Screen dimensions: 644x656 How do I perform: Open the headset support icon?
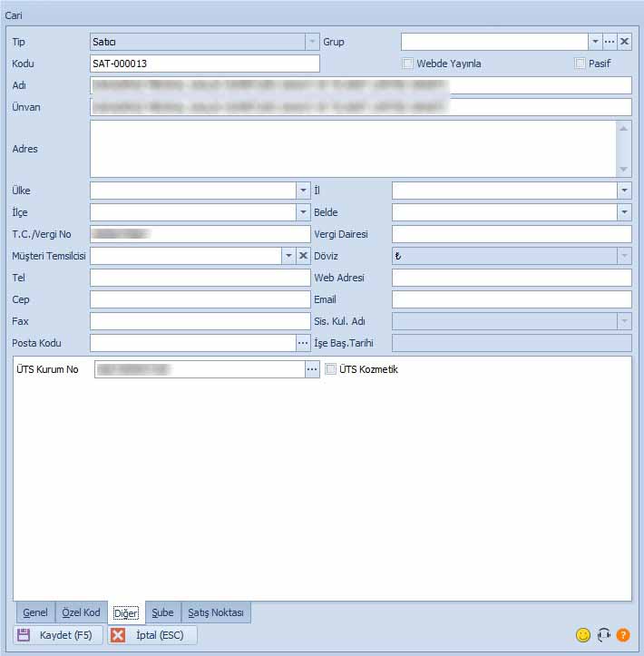tap(603, 635)
